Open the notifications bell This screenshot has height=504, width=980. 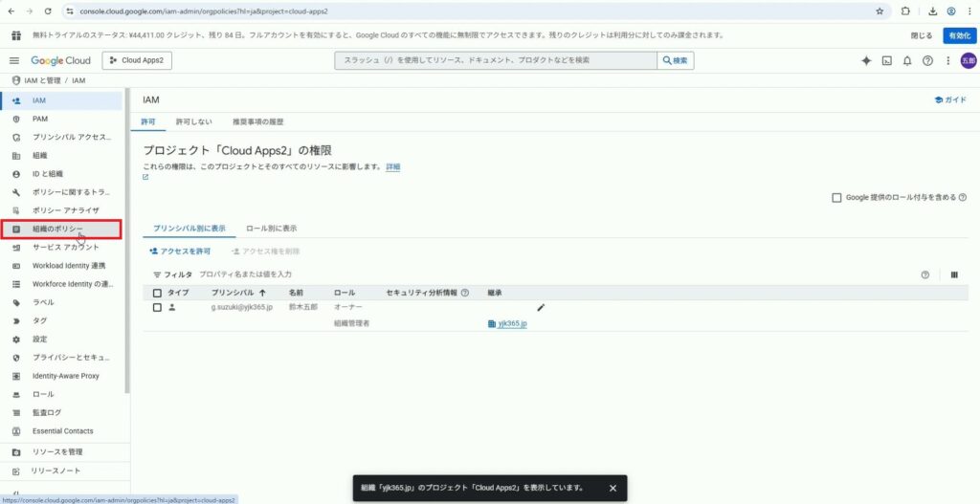[907, 60]
